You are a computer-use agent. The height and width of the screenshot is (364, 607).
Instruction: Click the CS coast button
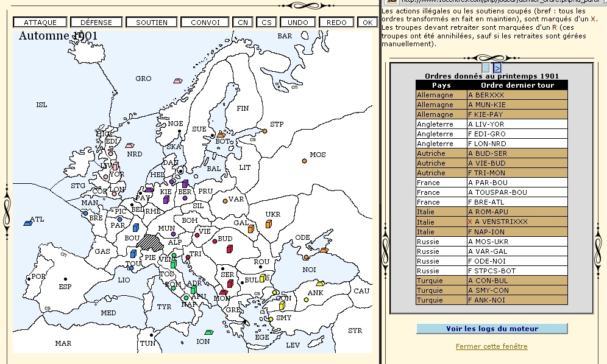(267, 23)
